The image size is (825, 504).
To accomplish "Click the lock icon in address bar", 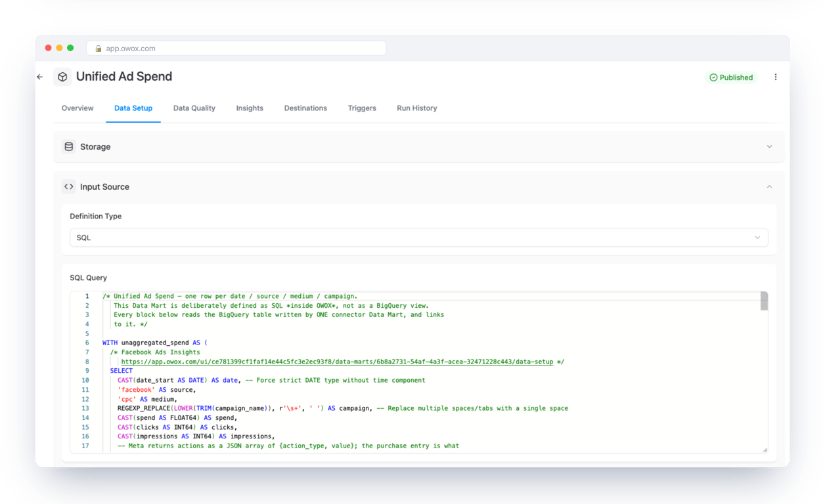I will click(99, 49).
